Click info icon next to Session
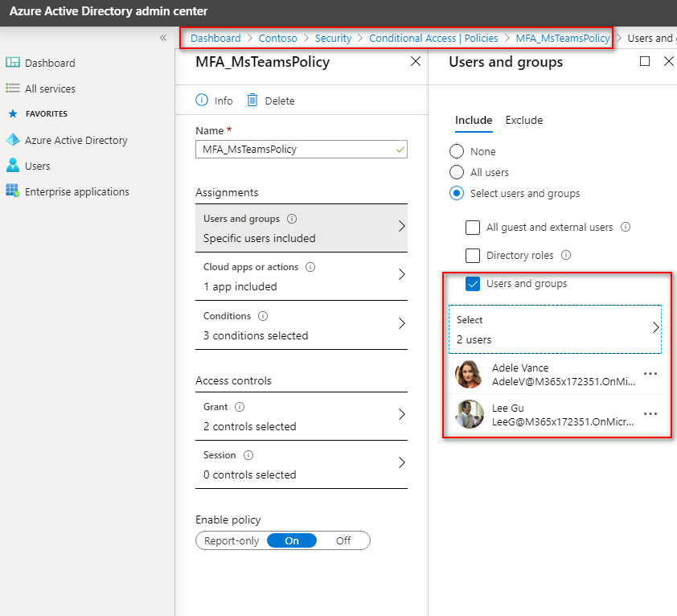 point(248,455)
